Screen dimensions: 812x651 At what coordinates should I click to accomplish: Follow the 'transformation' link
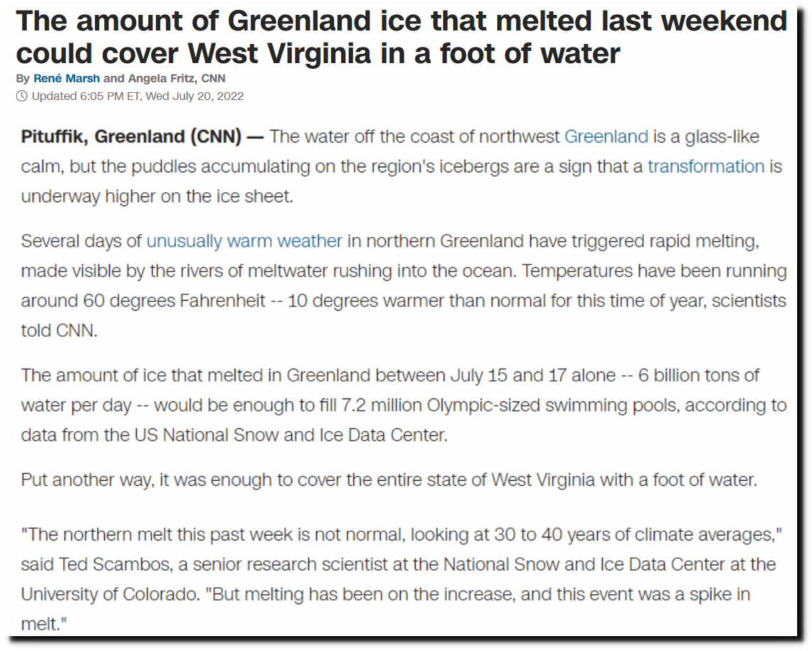pyautogui.click(x=706, y=167)
